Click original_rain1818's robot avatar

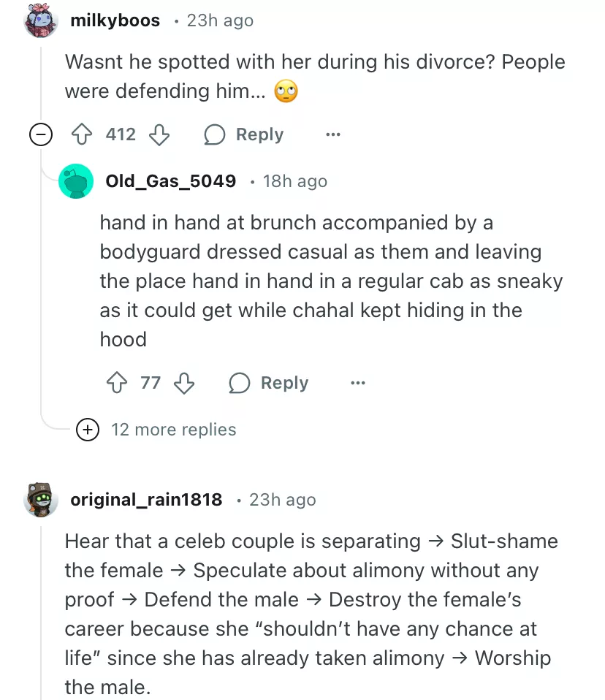[41, 500]
